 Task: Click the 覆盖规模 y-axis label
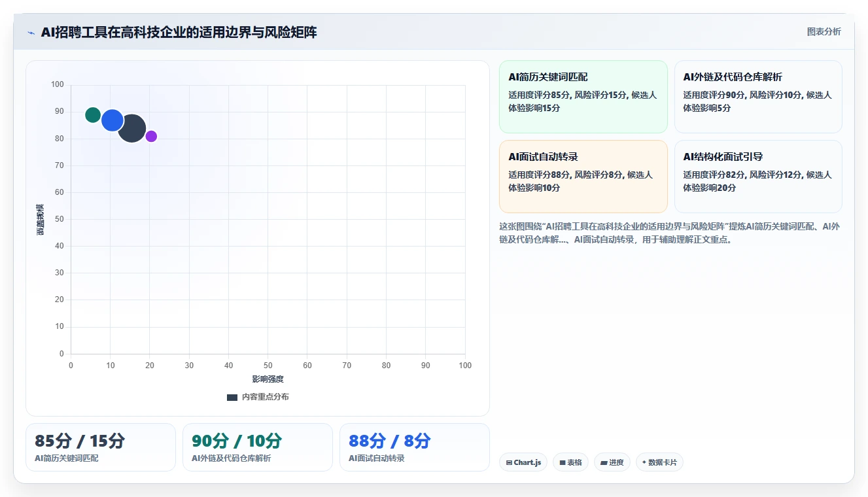pos(41,219)
